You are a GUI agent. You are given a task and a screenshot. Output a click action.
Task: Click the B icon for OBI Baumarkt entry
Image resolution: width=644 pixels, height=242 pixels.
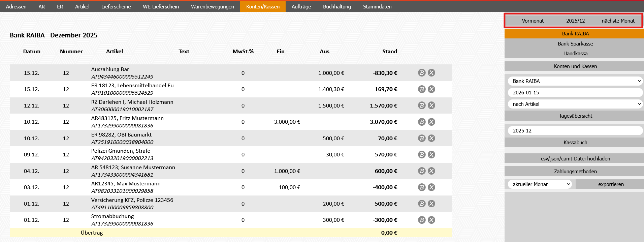(x=422, y=138)
